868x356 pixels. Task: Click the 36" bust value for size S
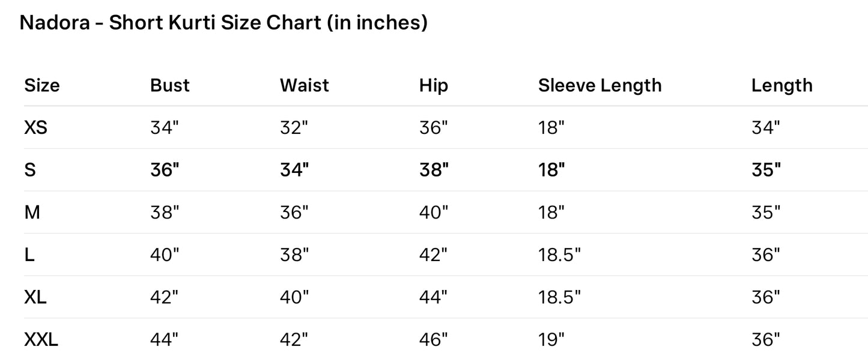click(165, 170)
